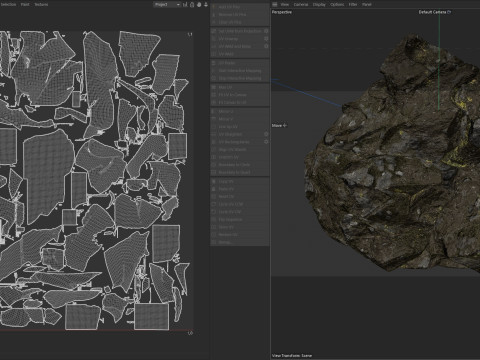Start Interactive Mapping
Viewport: 480px width, 360px height.
(x=240, y=71)
